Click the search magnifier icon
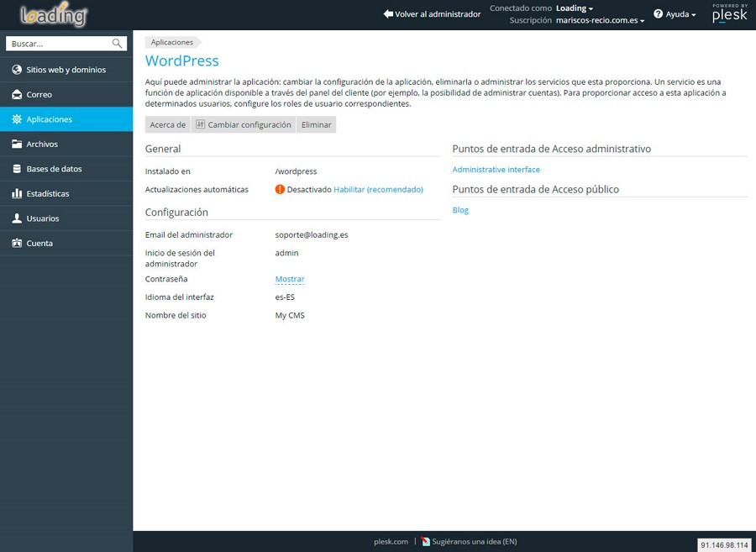This screenshot has width=756, height=552. 117,44
